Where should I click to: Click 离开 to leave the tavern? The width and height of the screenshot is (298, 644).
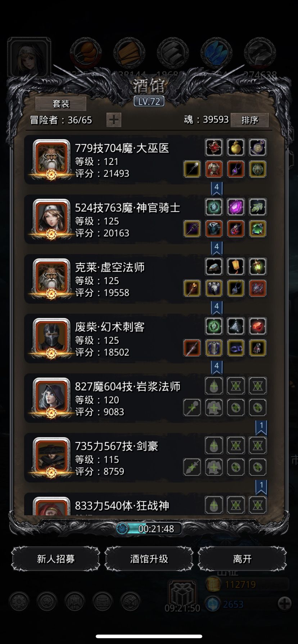[x=242, y=559]
